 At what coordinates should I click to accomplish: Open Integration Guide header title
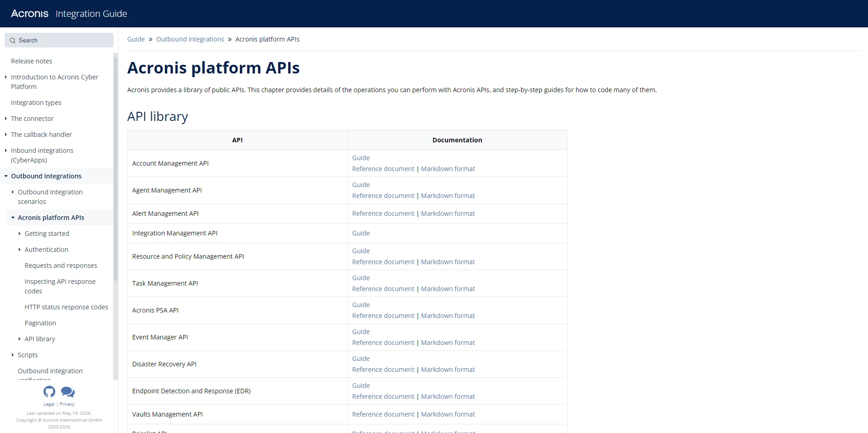pos(91,14)
